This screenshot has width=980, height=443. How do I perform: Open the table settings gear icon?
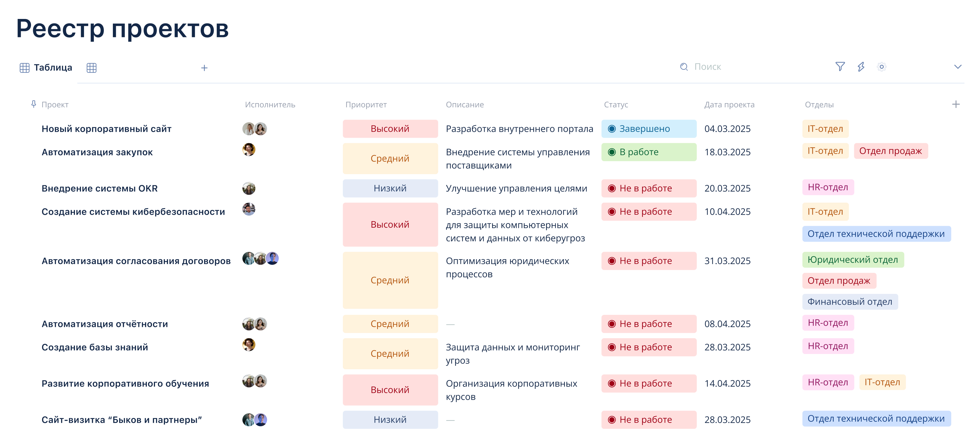point(882,66)
